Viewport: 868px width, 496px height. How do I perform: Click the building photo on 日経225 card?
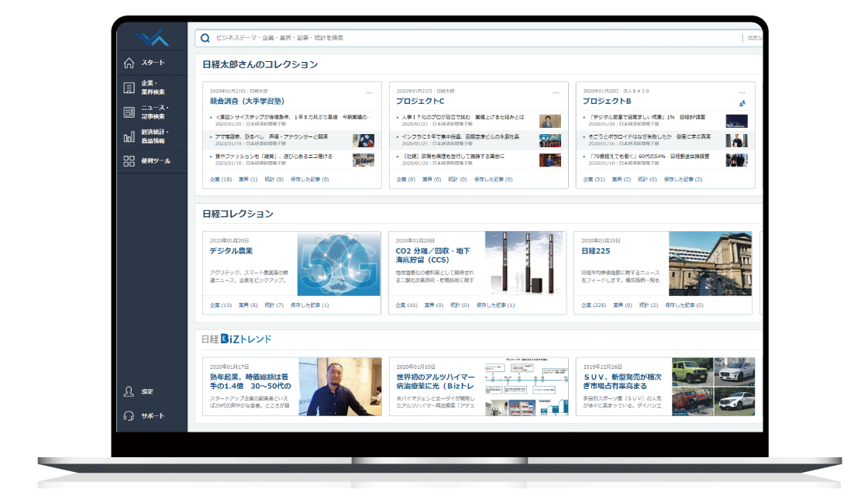tap(710, 264)
